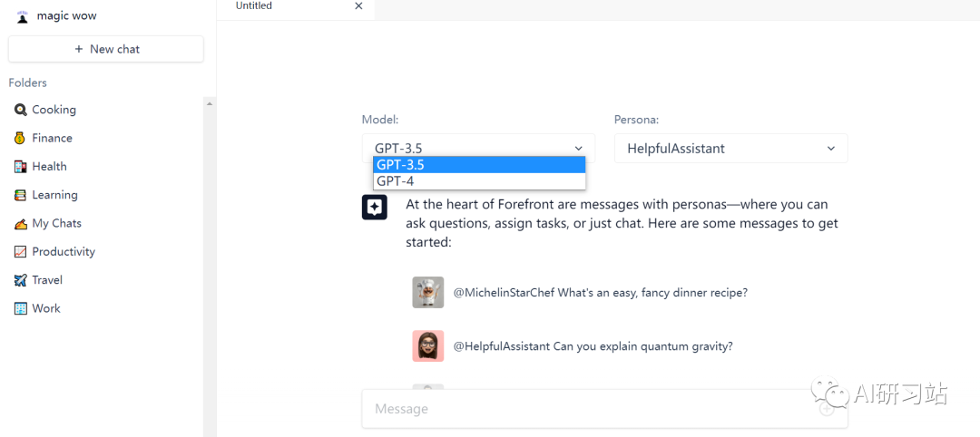Click the Forefront sparkle message icon
This screenshot has width=980, height=437.
[x=375, y=208]
